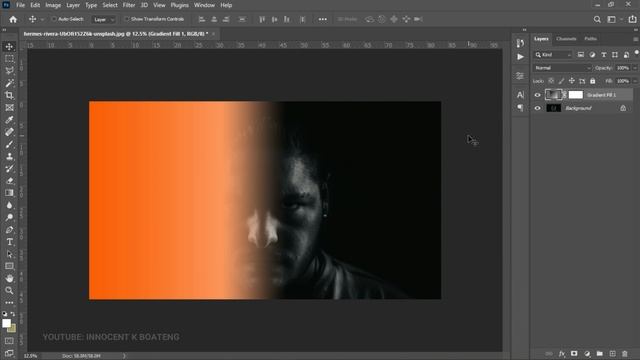Viewport: 640px width, 360px height.
Task: Select the Gradient Fill 1 layer mask thumbnail
Action: 576,95
